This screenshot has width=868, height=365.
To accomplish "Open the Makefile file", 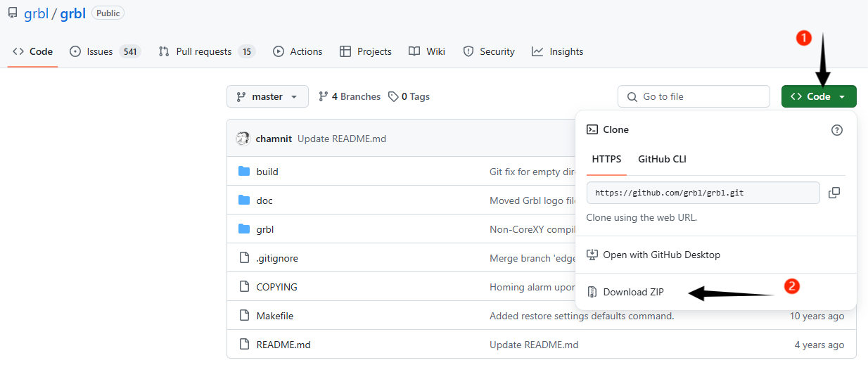I will [x=275, y=316].
